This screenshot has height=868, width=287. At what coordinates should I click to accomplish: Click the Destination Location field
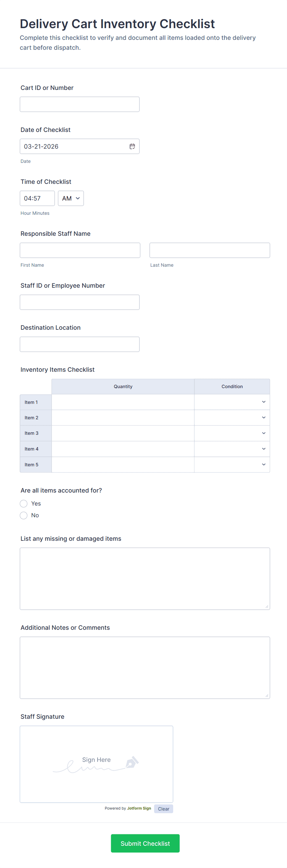tap(79, 344)
